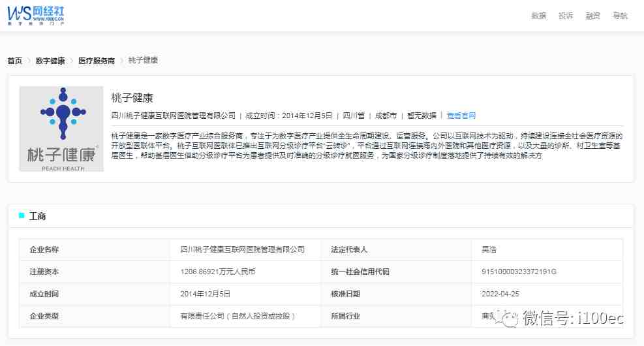The height and width of the screenshot is (346, 644).
Task: Click the 桃子健康 company title heading
Action: click(x=132, y=98)
